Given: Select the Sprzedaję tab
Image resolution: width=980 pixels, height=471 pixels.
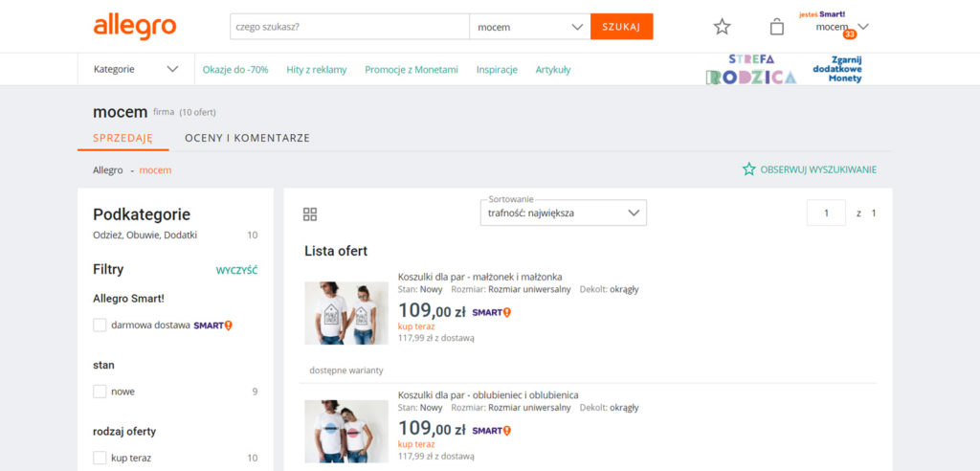Looking at the screenshot, I should coord(122,138).
